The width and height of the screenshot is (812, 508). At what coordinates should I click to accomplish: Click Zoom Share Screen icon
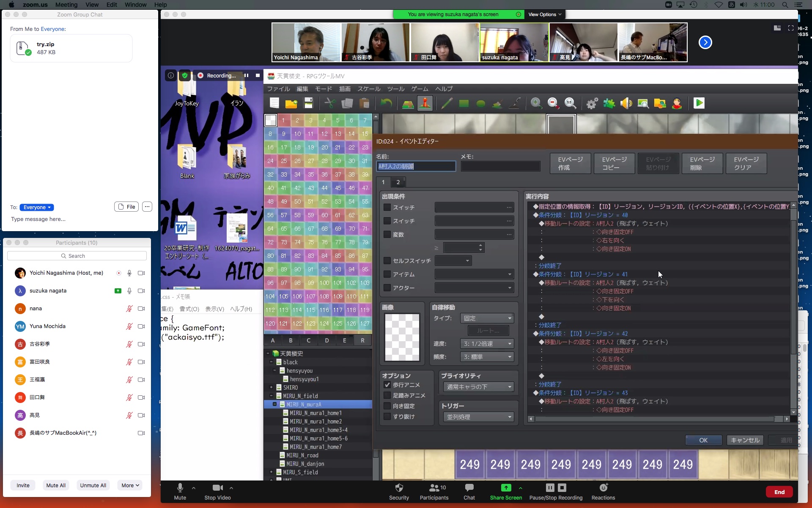coord(506,488)
